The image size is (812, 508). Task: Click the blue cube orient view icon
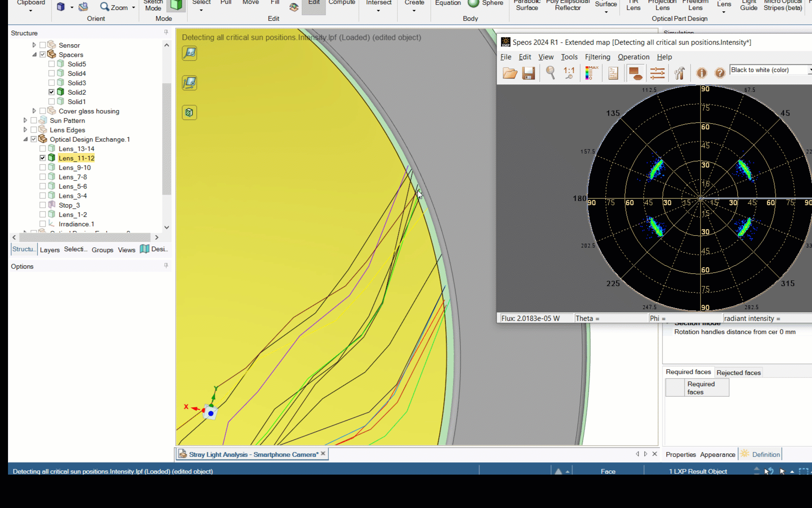61,7
